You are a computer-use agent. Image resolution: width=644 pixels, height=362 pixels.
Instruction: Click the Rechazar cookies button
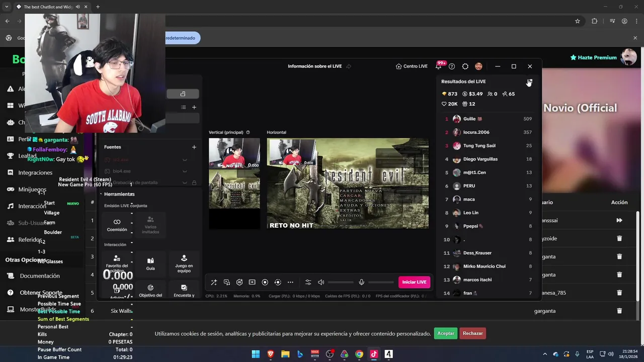point(473,333)
